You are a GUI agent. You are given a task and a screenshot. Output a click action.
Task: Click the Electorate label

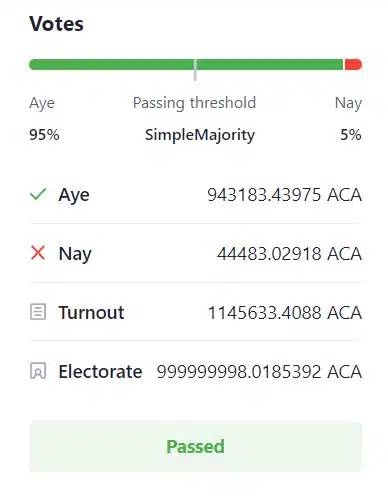tap(100, 372)
